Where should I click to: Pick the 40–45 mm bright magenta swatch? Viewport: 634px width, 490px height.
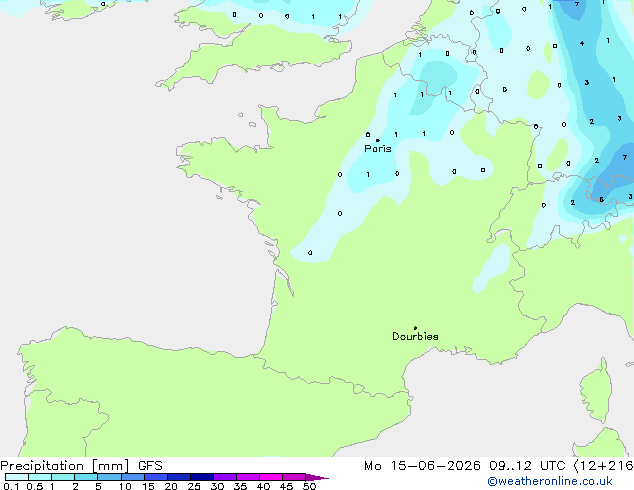coord(271,477)
